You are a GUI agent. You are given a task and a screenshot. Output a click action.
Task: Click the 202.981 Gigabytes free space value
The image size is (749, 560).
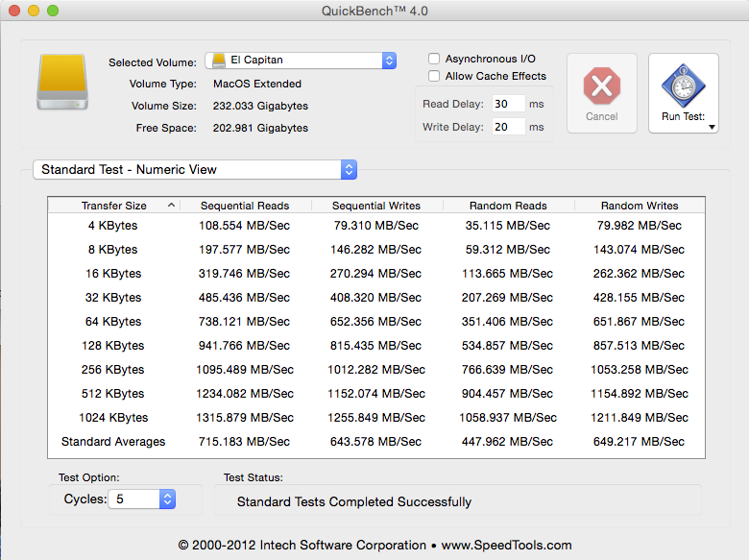pyautogui.click(x=260, y=128)
